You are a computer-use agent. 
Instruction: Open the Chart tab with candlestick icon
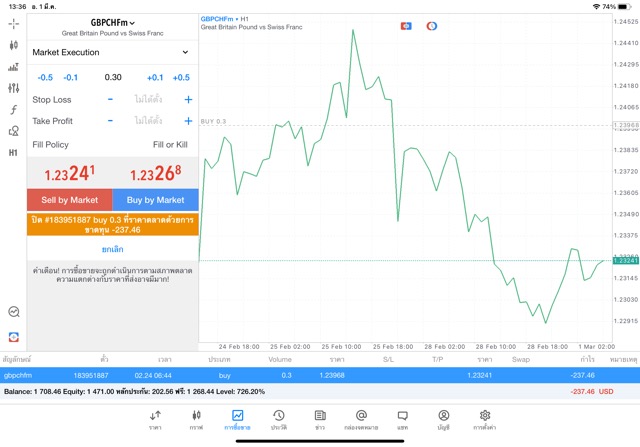pyautogui.click(x=196, y=420)
